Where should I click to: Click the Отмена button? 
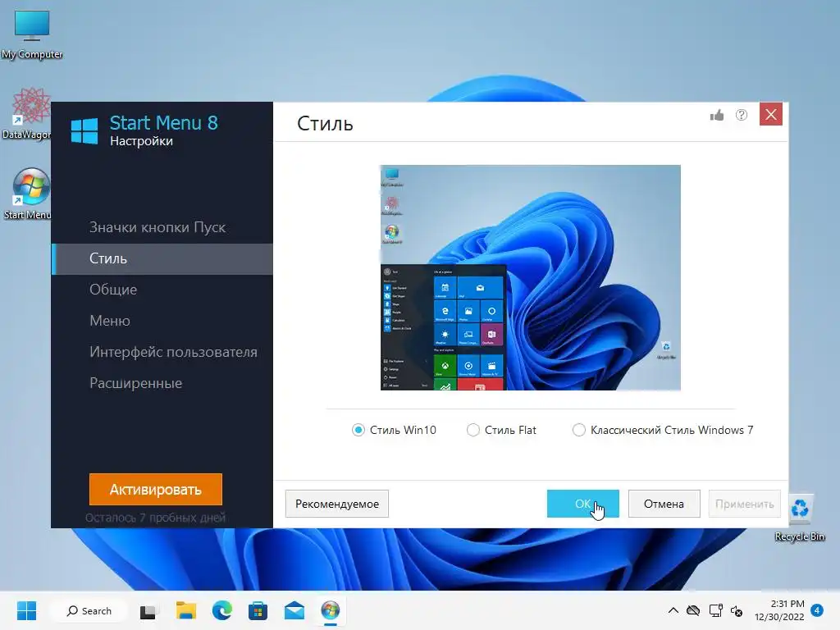click(x=664, y=504)
